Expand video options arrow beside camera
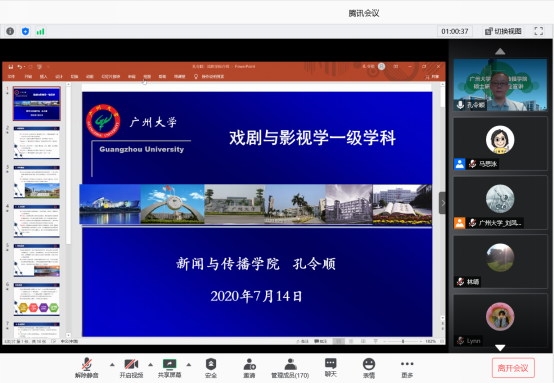The width and height of the screenshot is (554, 383). coord(151,364)
